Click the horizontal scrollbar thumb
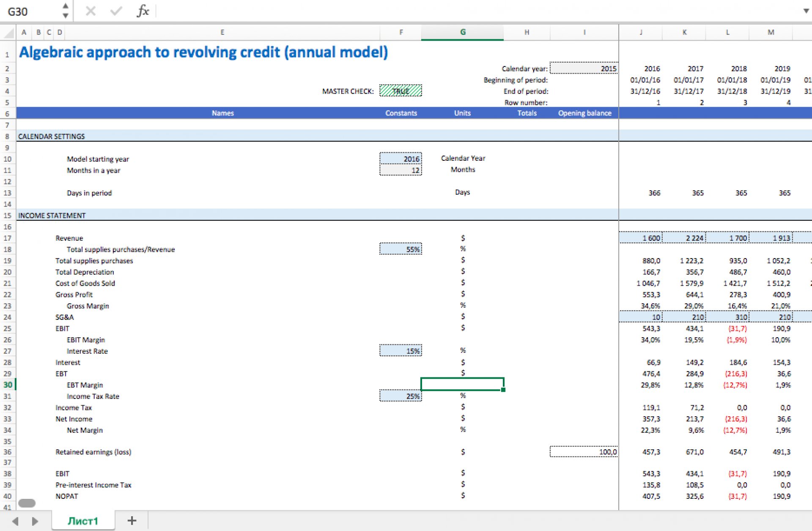 (27, 503)
